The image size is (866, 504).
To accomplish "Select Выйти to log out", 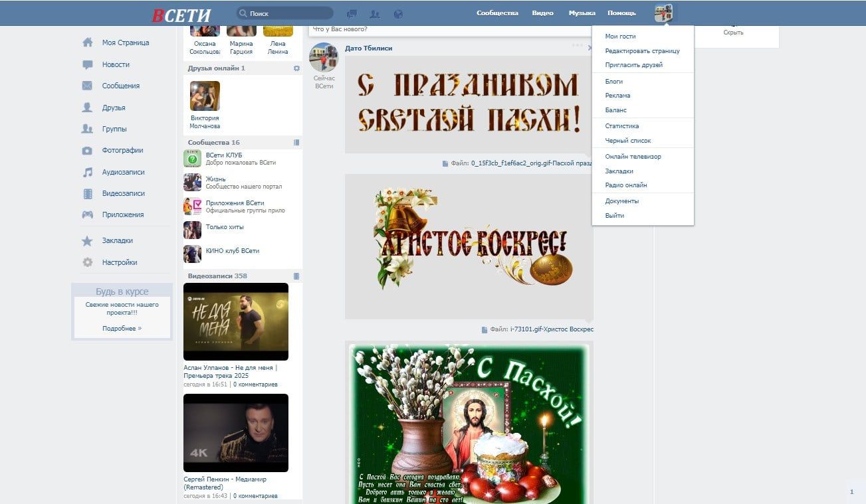I will click(614, 216).
